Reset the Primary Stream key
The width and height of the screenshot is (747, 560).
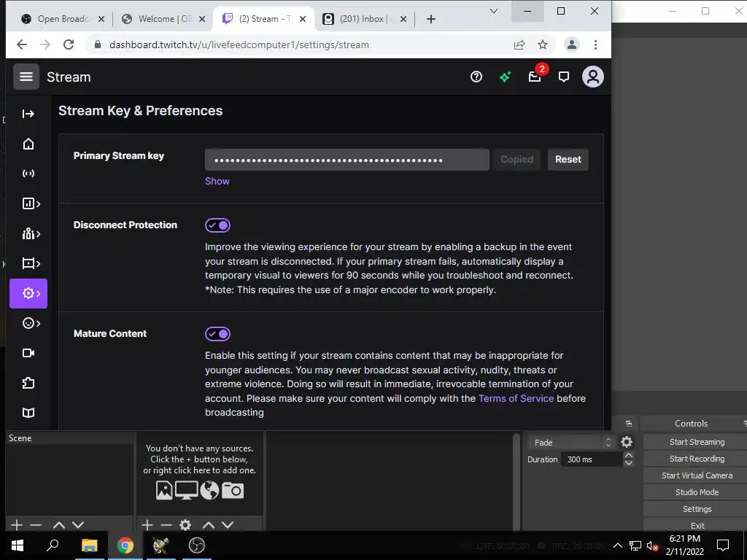click(568, 160)
